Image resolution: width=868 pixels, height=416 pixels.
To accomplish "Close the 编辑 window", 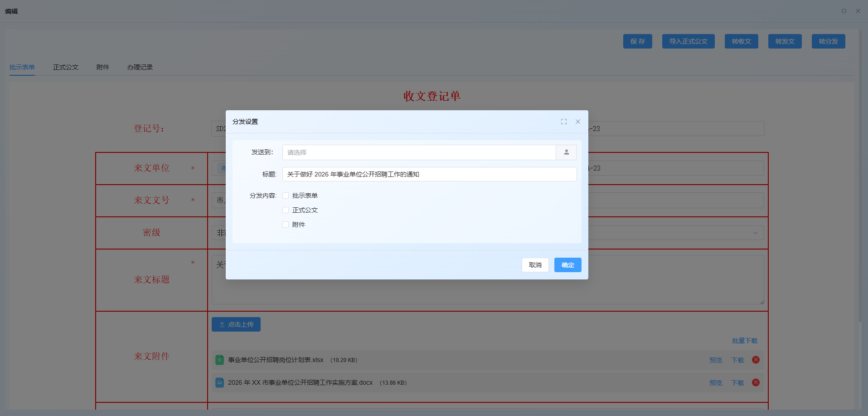I will [x=858, y=11].
